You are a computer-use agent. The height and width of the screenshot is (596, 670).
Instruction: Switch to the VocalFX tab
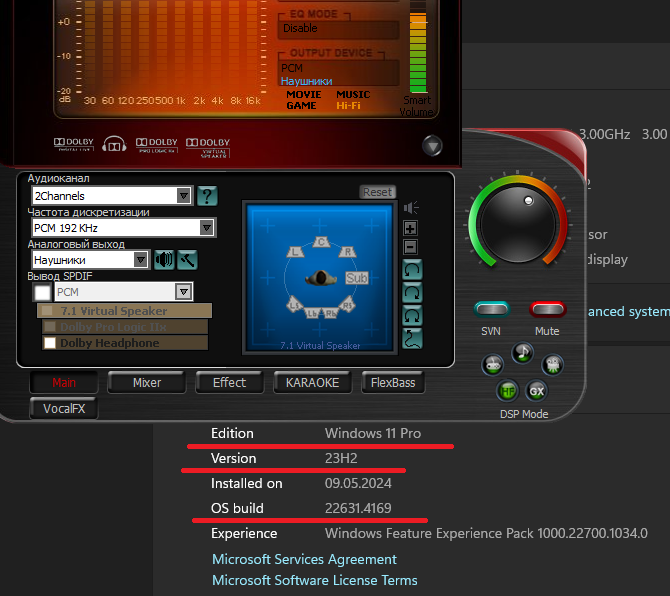click(x=64, y=408)
